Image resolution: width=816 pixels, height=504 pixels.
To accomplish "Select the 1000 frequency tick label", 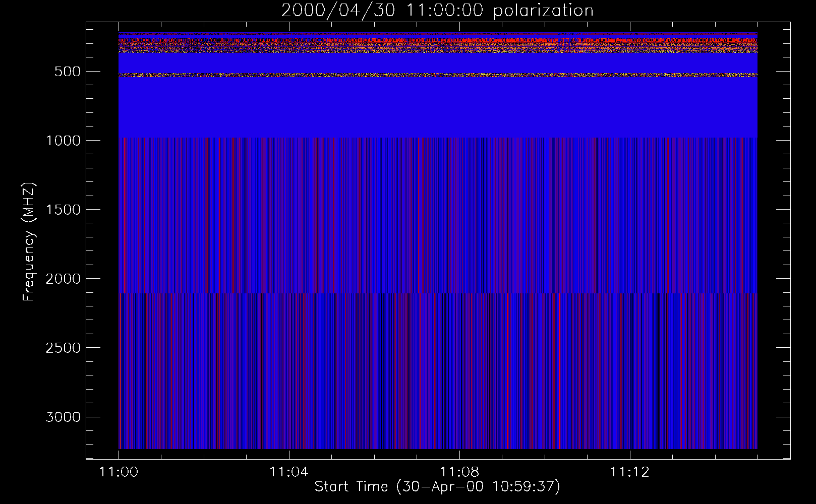I will pos(63,141).
